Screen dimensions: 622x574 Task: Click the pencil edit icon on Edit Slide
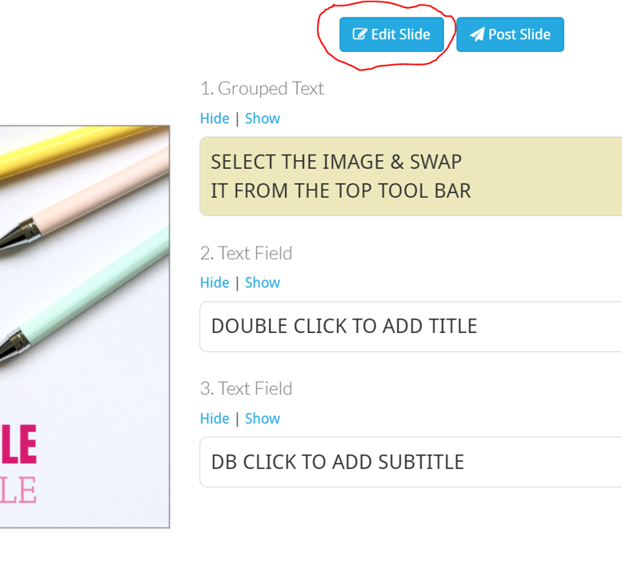click(x=360, y=35)
